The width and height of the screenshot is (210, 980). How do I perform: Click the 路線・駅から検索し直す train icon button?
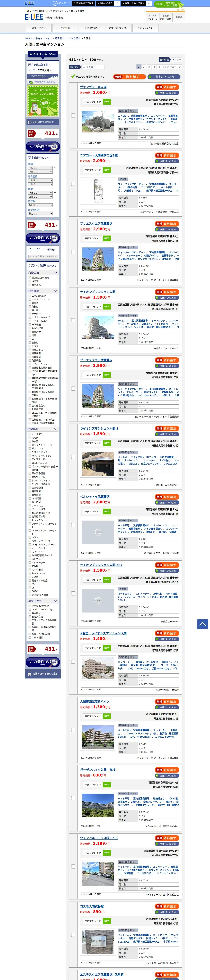pyautogui.click(x=42, y=673)
